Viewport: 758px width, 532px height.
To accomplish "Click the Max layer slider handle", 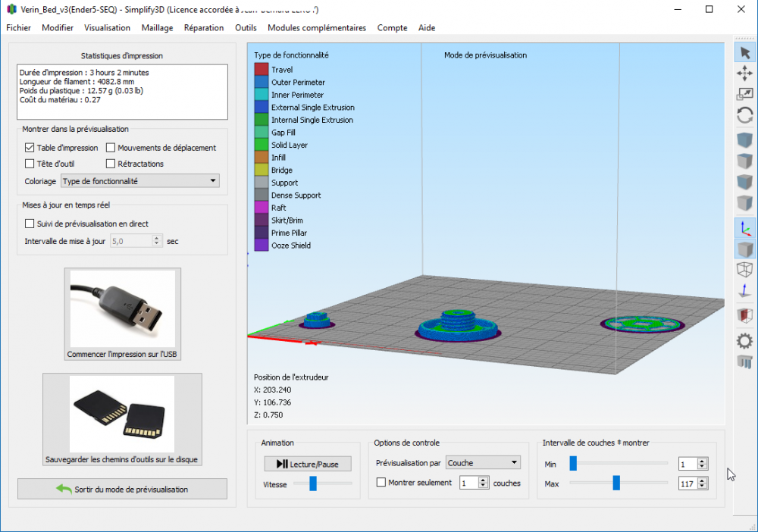I will pyautogui.click(x=615, y=483).
